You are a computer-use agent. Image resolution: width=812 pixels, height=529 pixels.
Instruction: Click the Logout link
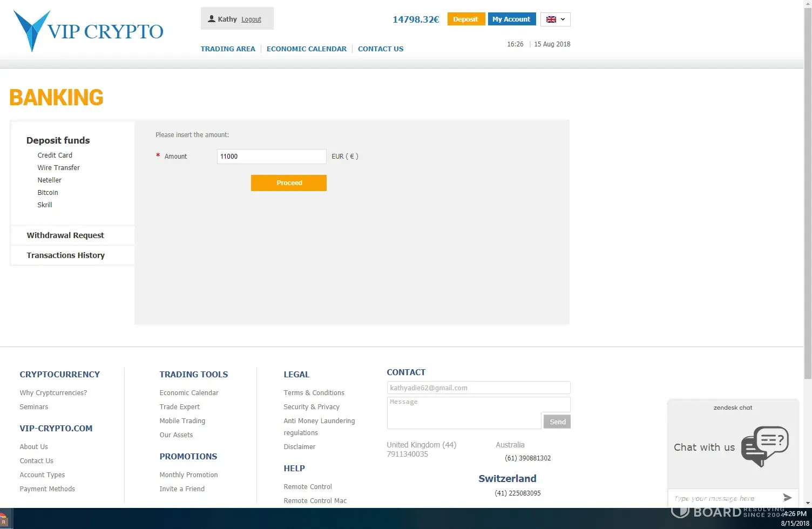tap(251, 19)
